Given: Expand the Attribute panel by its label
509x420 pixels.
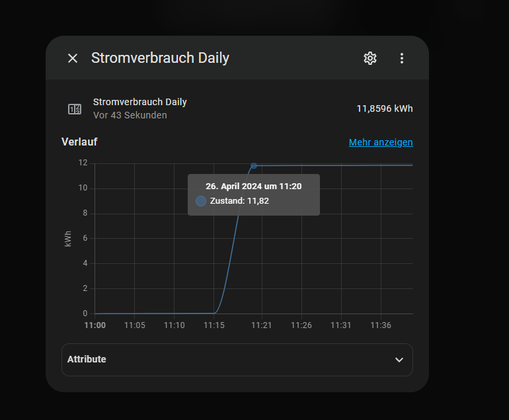Looking at the screenshot, I should point(87,359).
